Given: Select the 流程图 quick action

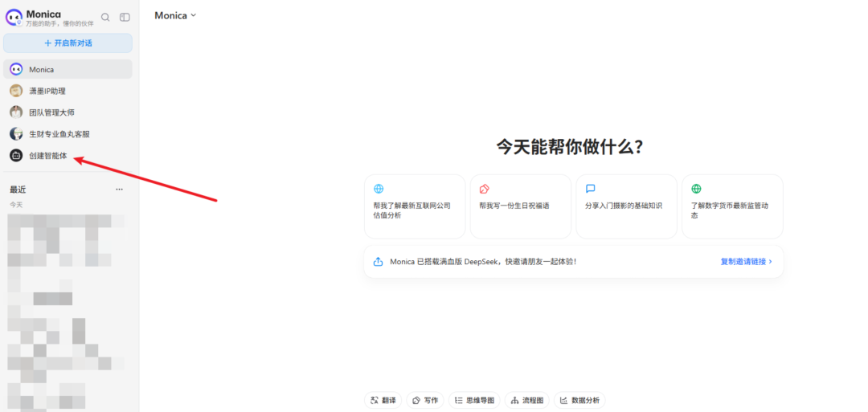Looking at the screenshot, I should coord(527,401).
